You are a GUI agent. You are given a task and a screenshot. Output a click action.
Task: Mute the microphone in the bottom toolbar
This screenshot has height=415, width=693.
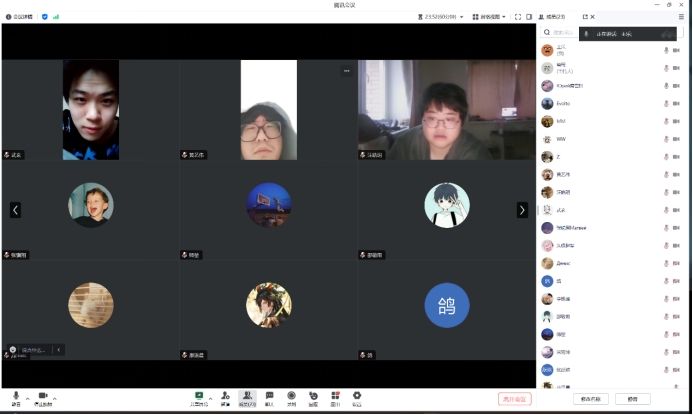16,397
